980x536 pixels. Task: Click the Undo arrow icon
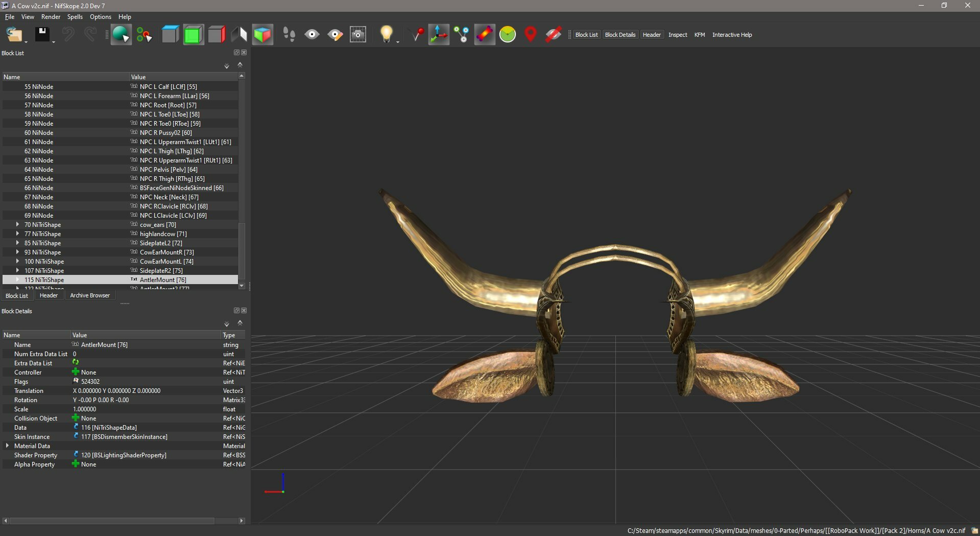[x=68, y=35]
